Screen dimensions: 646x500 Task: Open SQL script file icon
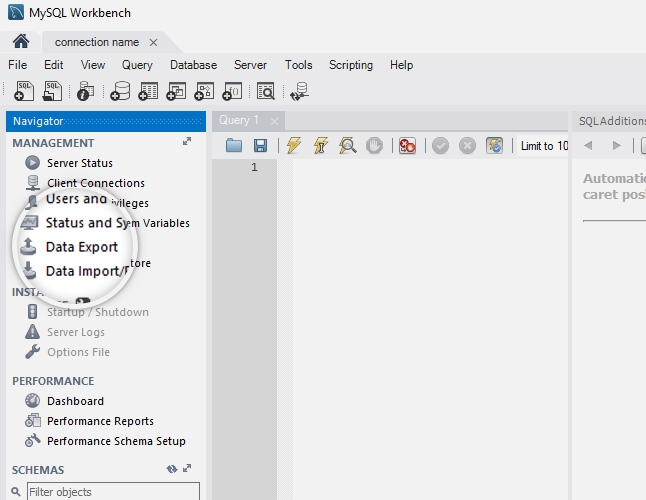click(52, 91)
